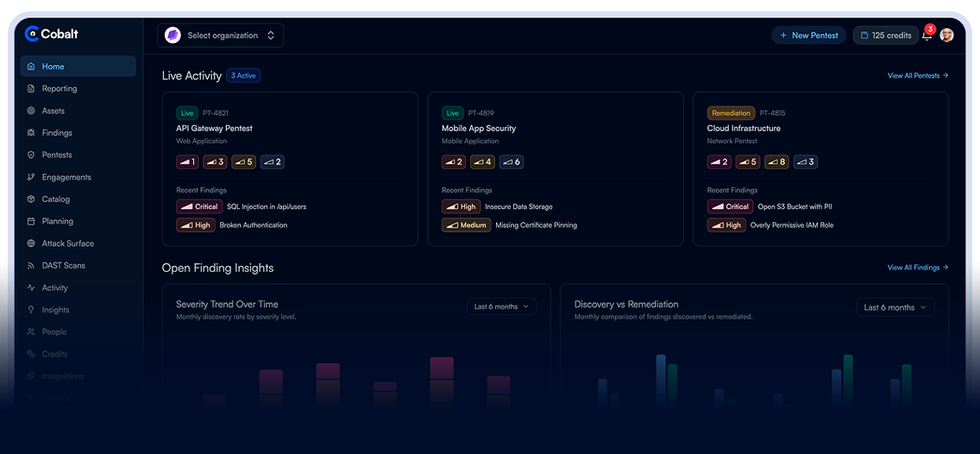Click PT-4815 pentest ID text
The height and width of the screenshot is (454, 980).
(772, 113)
